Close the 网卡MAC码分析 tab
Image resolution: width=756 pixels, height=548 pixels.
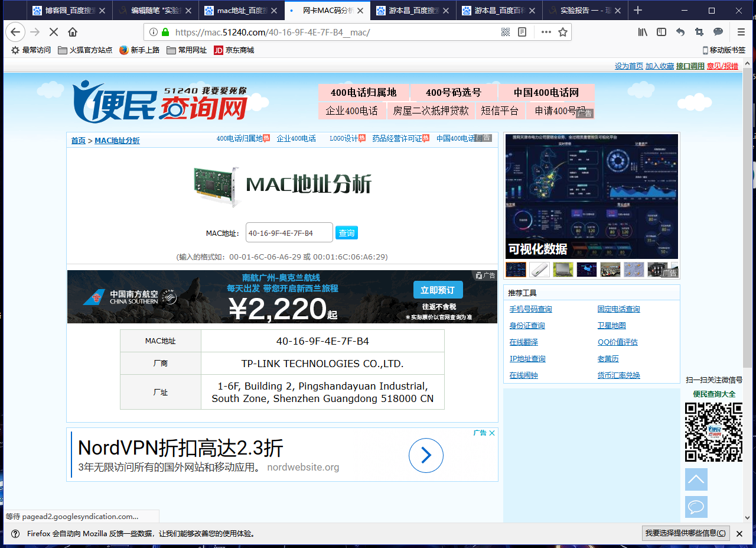tap(360, 11)
